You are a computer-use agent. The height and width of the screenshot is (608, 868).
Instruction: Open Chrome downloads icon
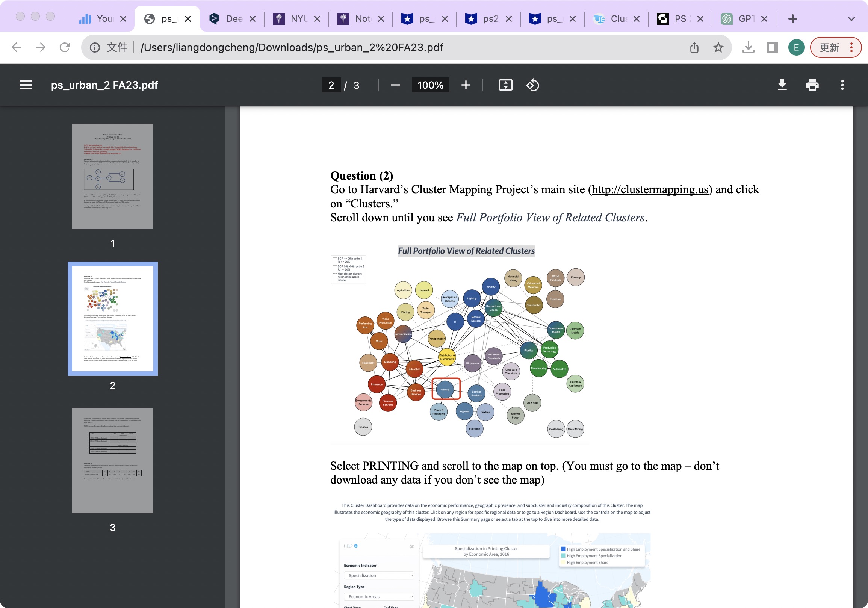click(748, 47)
